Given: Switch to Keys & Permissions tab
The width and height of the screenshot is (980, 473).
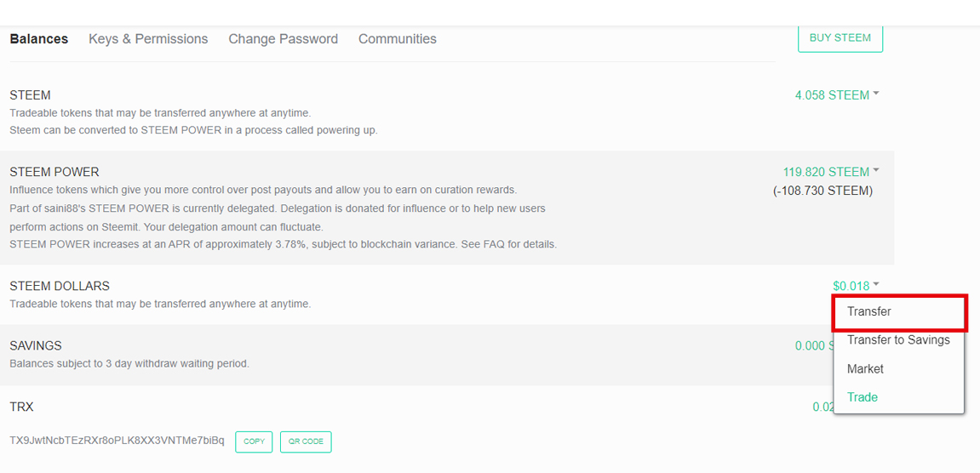Looking at the screenshot, I should [148, 39].
